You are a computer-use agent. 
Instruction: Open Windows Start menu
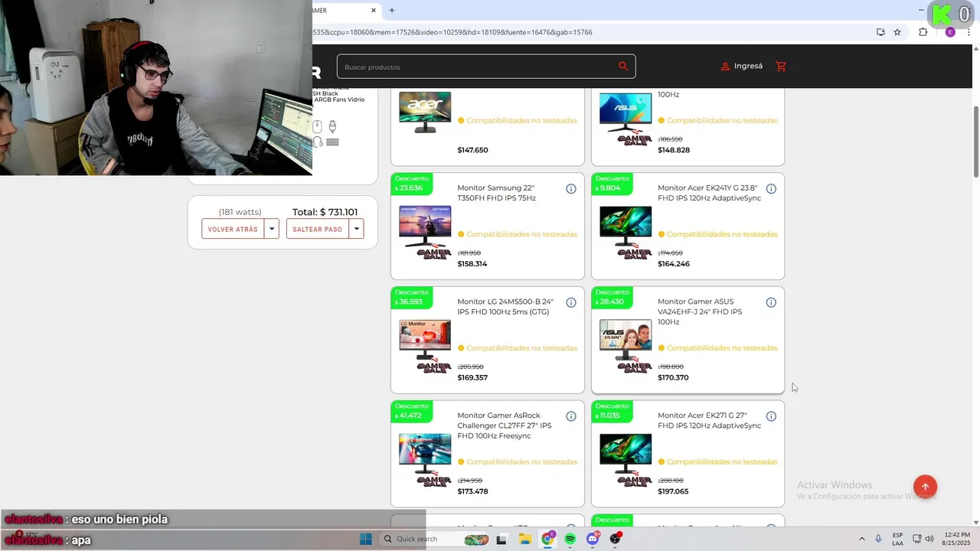[366, 539]
